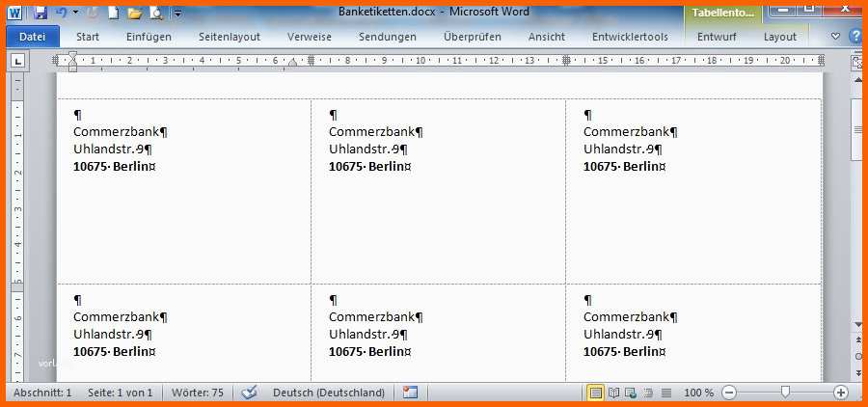Screen dimensions: 868x407
Task: Open the Sendungen ribbon tab
Action: click(388, 37)
